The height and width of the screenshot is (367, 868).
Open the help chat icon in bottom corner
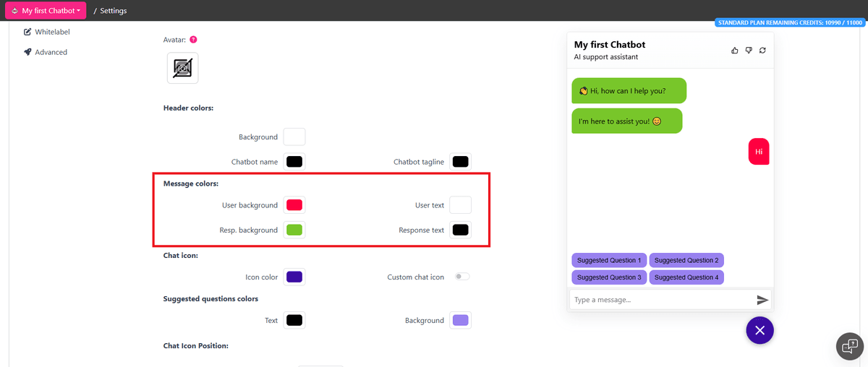click(x=849, y=346)
